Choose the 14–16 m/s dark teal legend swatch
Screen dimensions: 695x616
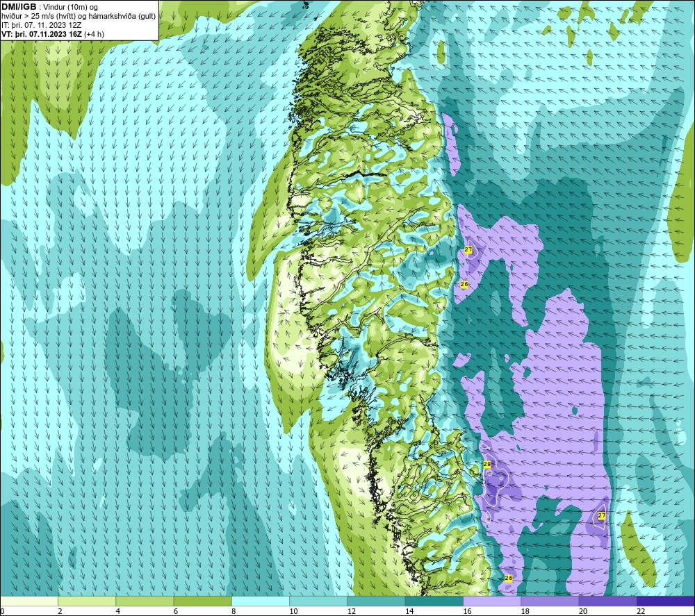coord(434,601)
